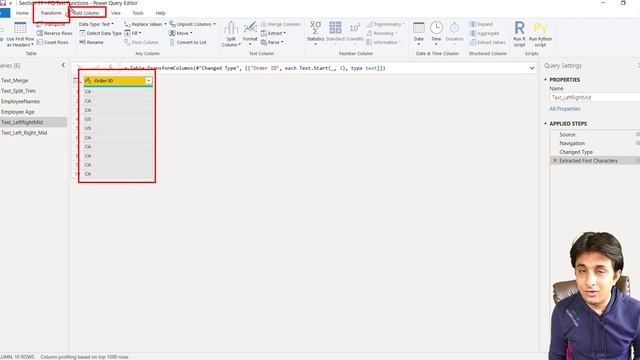This screenshot has width=640, height=360.
Task: Click the Run Python script icon
Action: (540, 28)
